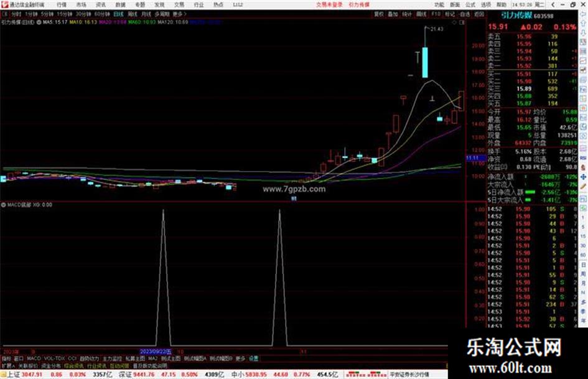Switch chart to 分时 period
The width and height of the screenshot is (588, 379).
pos(16,14)
